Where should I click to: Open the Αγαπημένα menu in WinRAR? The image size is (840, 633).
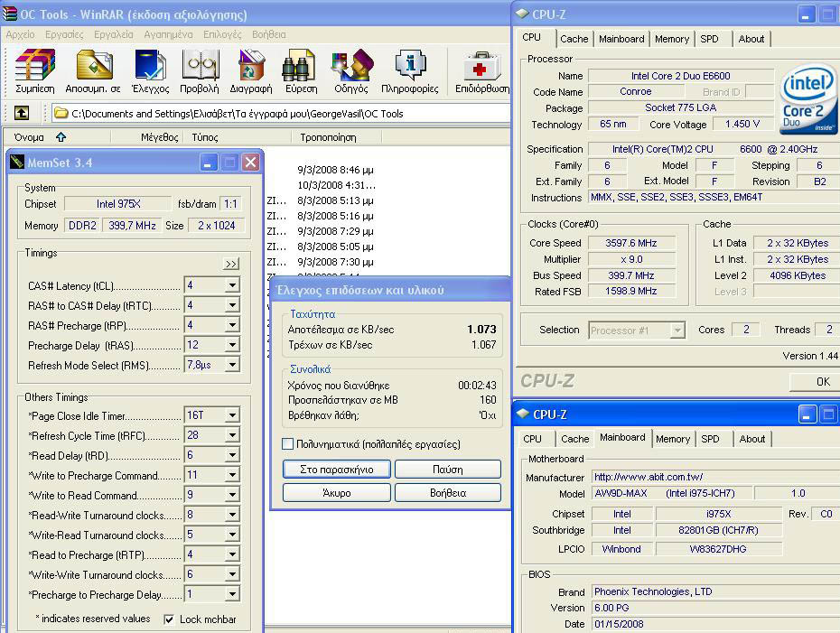pos(168,35)
